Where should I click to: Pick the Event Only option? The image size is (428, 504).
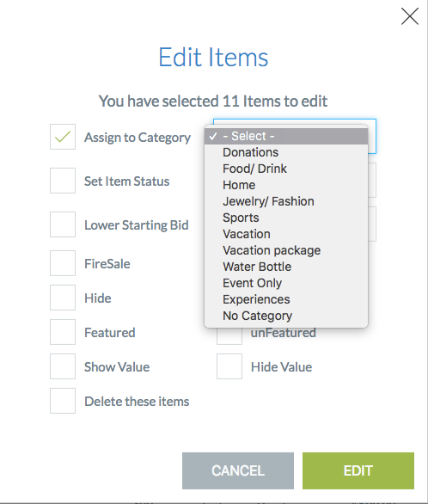tap(286, 283)
